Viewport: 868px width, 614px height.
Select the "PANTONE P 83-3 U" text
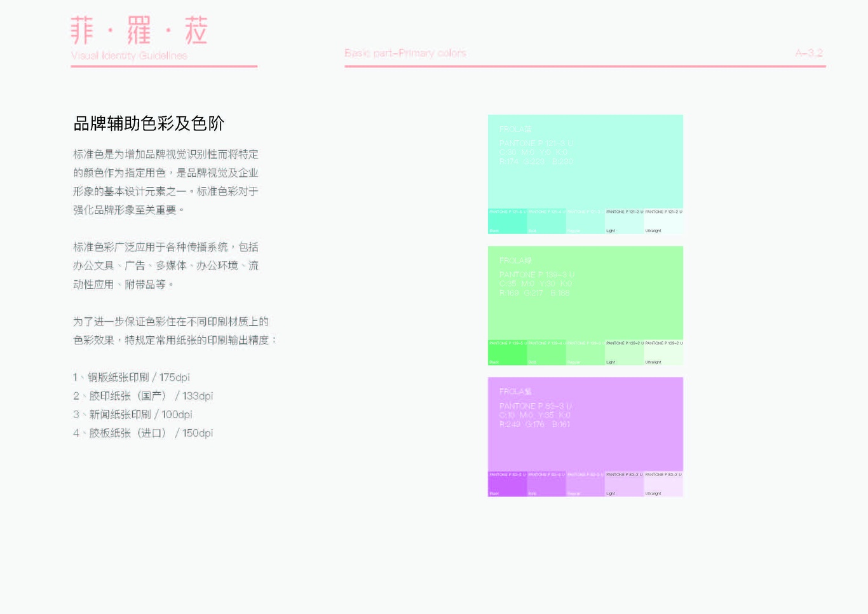pyautogui.click(x=536, y=406)
